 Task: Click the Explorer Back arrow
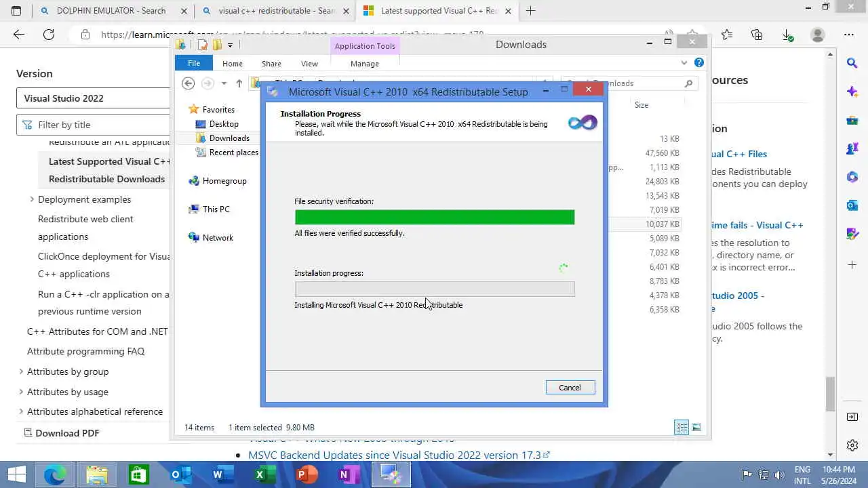189,83
